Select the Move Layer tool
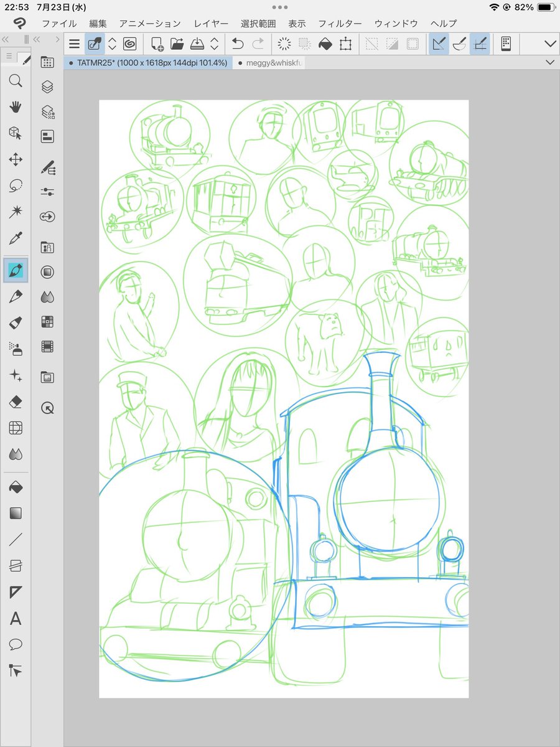 coord(16,159)
